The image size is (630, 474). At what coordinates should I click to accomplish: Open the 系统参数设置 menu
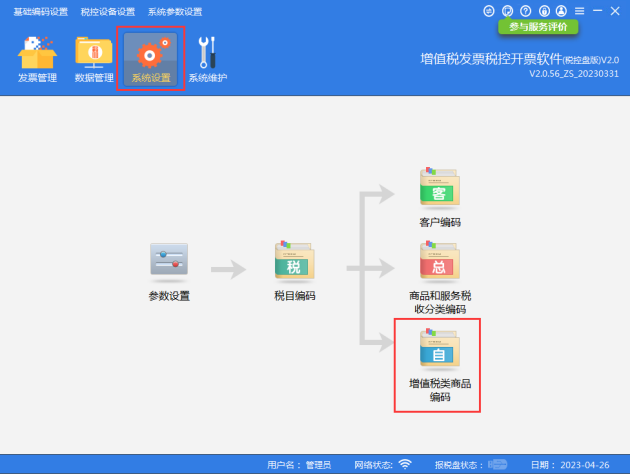(x=175, y=12)
